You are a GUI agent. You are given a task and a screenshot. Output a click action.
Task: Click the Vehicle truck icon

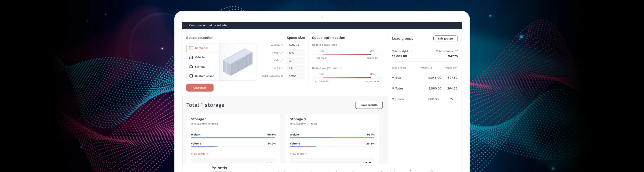click(191, 57)
